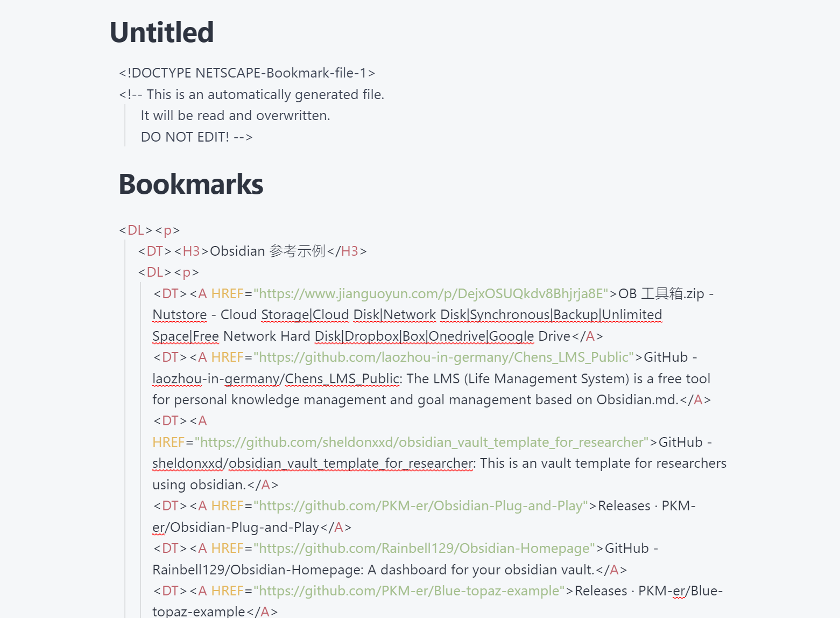Image resolution: width=840 pixels, height=618 pixels.
Task: Click the 'topaz-example' last line
Action: pos(215,611)
